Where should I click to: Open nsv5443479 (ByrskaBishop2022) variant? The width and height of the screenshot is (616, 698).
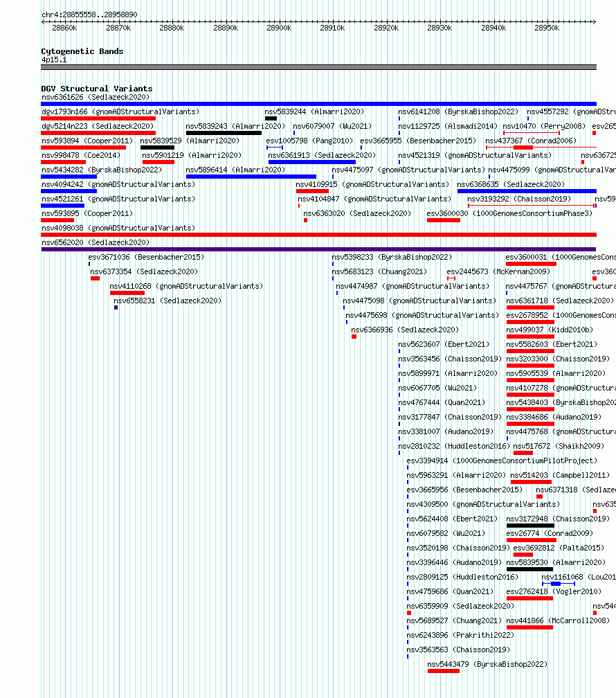(487, 664)
